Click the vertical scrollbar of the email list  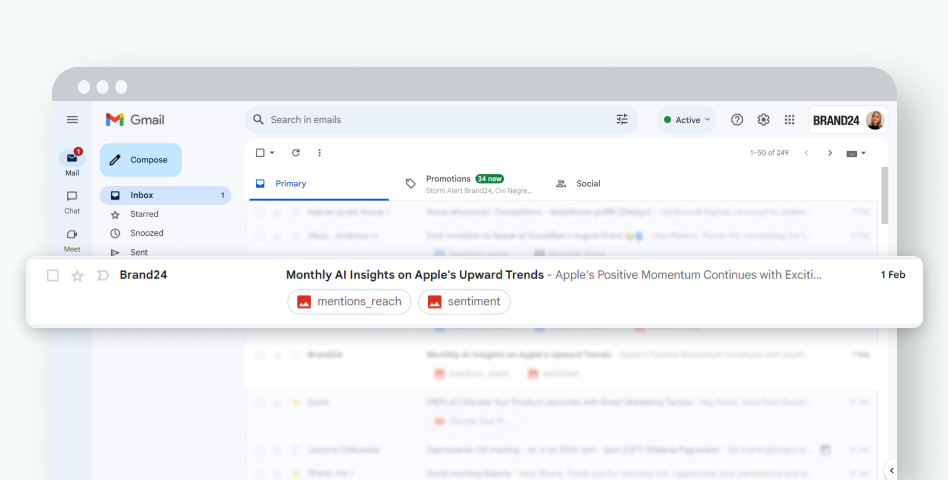point(885,195)
